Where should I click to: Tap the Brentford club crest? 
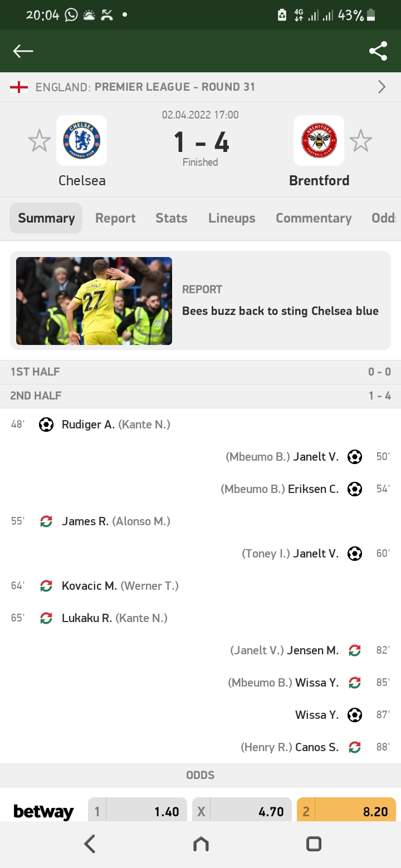pos(319,140)
